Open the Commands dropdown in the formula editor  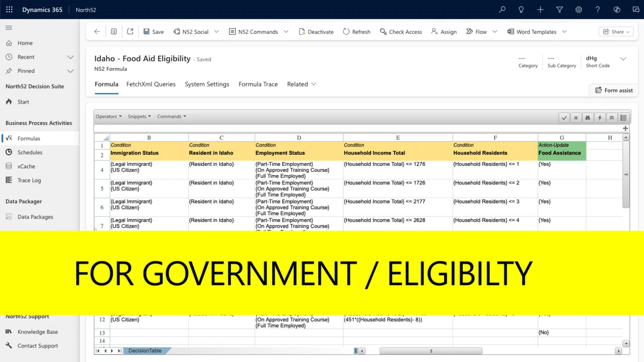pos(172,117)
